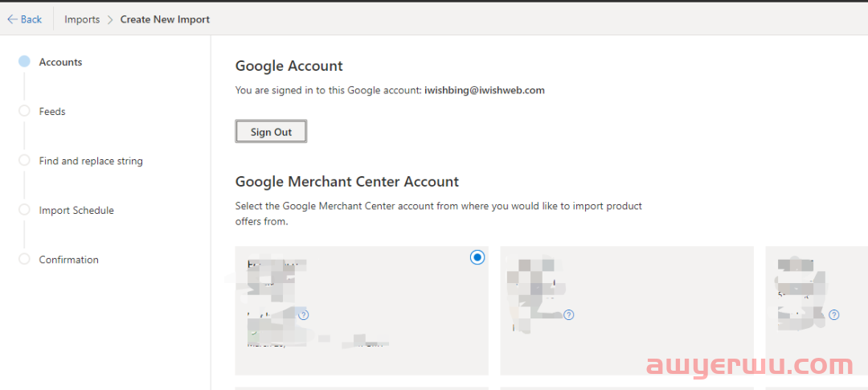The image size is (868, 390).
Task: Select the Create New Import breadcrumb text
Action: click(165, 19)
